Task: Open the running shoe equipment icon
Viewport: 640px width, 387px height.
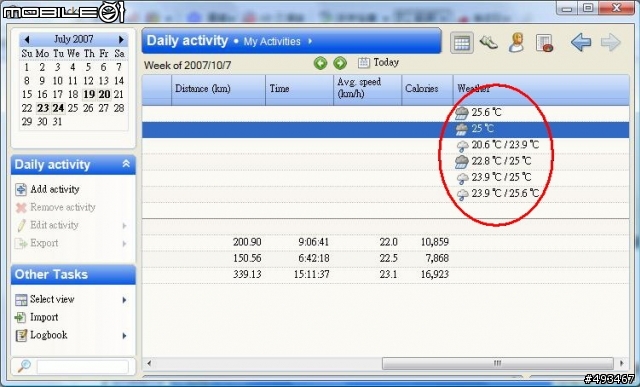Action: point(489,42)
